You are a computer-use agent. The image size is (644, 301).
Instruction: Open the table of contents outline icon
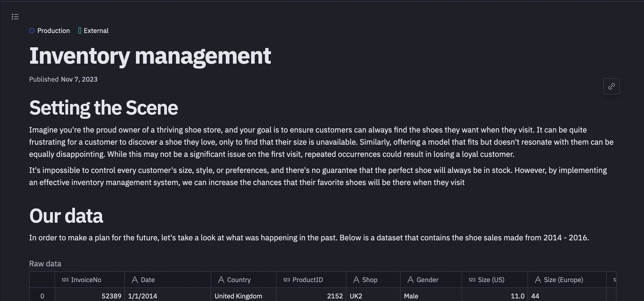click(x=15, y=17)
